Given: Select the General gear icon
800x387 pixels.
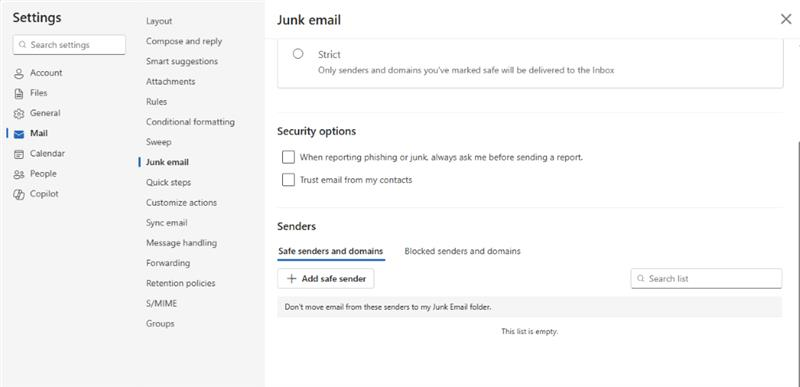Looking at the screenshot, I should tap(19, 114).
